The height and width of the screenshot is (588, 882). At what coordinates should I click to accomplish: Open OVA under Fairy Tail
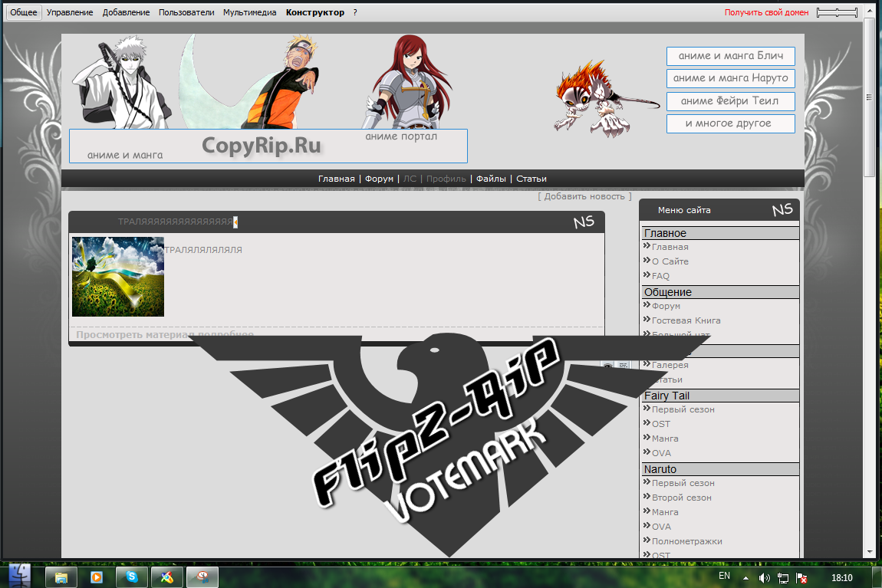click(661, 453)
